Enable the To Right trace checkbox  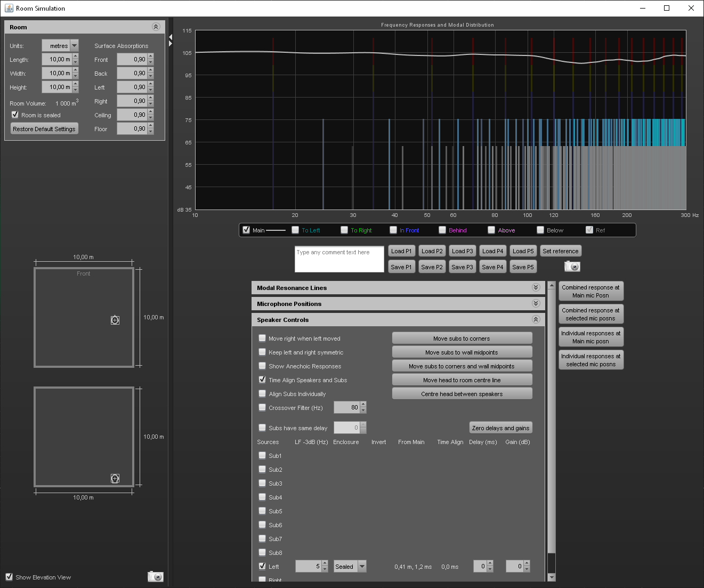tap(344, 230)
